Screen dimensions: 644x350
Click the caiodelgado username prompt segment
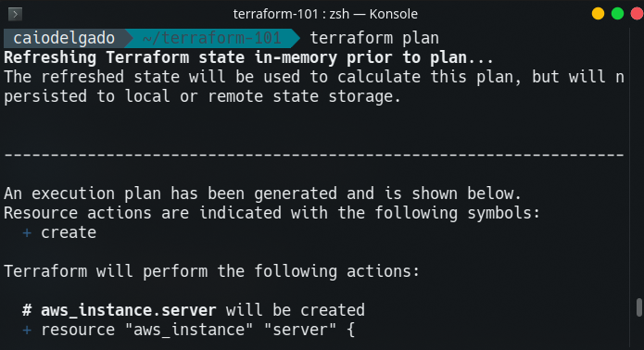64,38
